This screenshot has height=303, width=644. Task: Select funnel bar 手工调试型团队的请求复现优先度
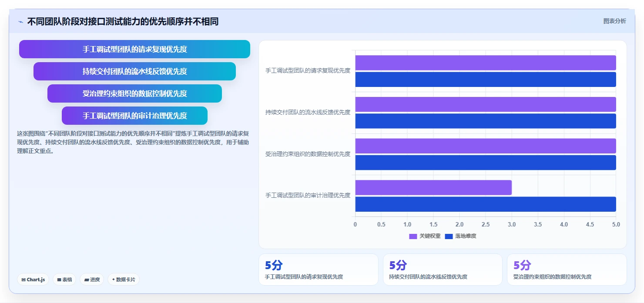134,49
